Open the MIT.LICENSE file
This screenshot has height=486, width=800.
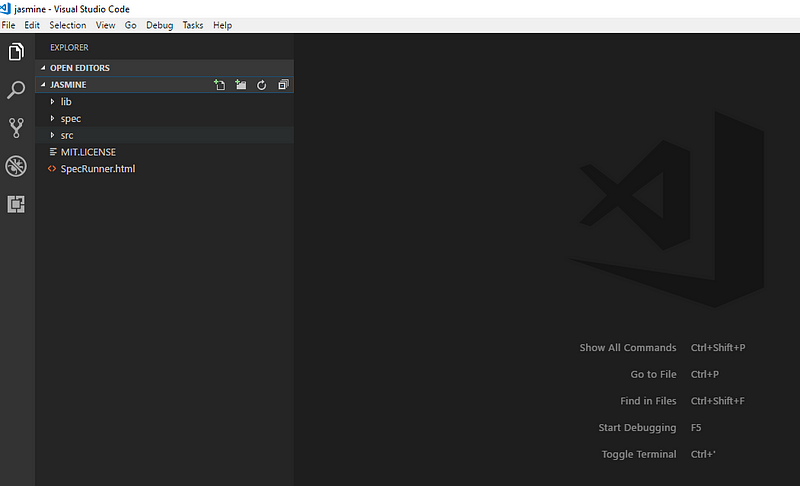[88, 152]
